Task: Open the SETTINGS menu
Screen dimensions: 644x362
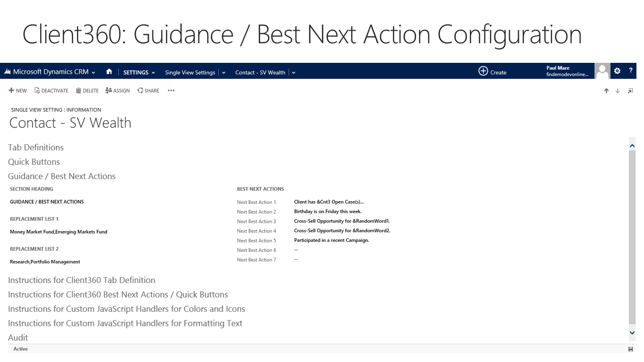Action: point(139,72)
